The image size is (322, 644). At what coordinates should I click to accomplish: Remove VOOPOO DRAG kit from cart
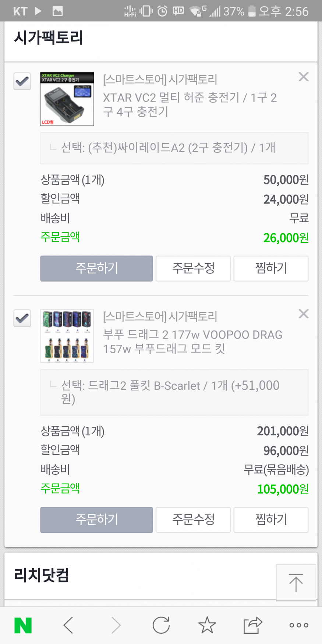tap(304, 314)
